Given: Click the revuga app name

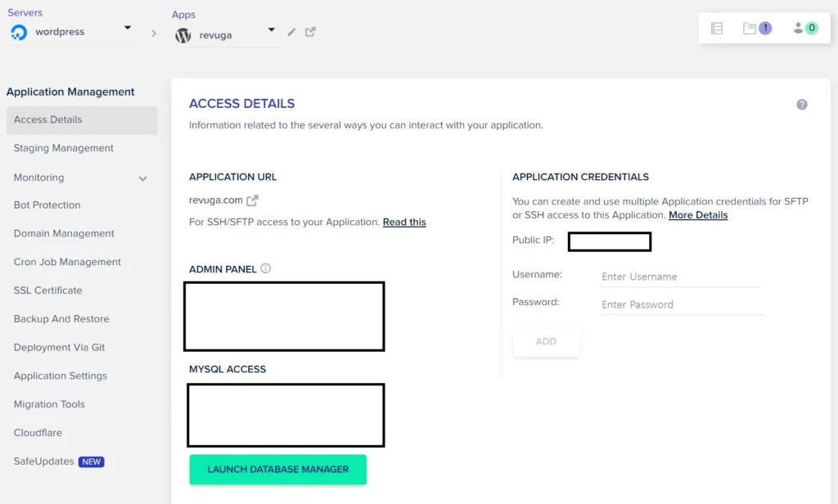Looking at the screenshot, I should click(x=215, y=35).
